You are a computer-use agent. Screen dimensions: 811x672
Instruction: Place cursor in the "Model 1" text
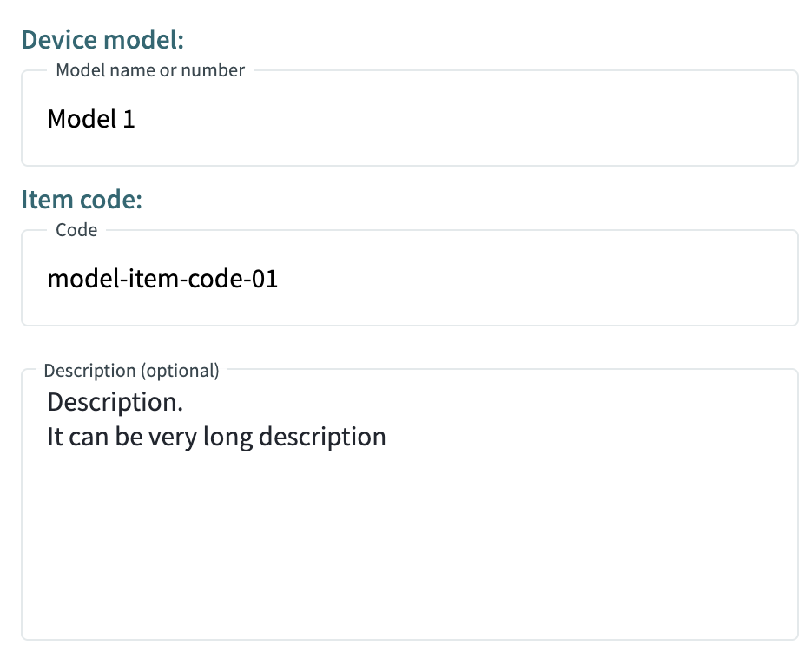click(x=91, y=119)
